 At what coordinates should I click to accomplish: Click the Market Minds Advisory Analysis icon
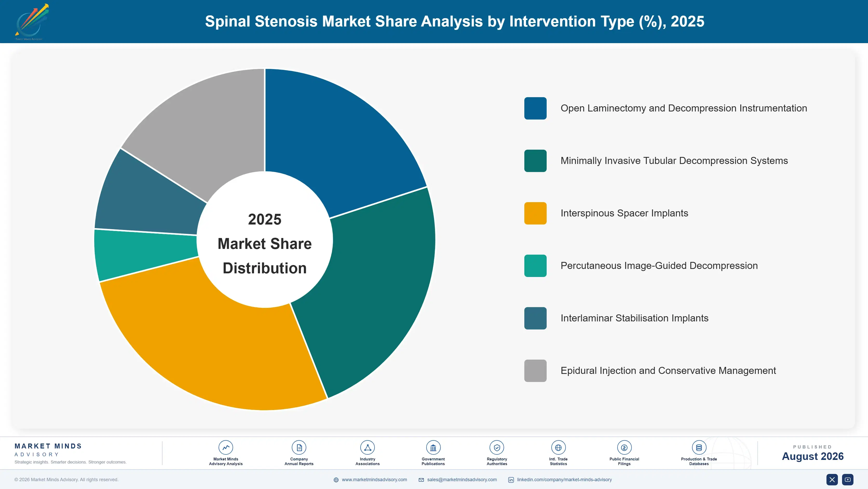point(226,447)
